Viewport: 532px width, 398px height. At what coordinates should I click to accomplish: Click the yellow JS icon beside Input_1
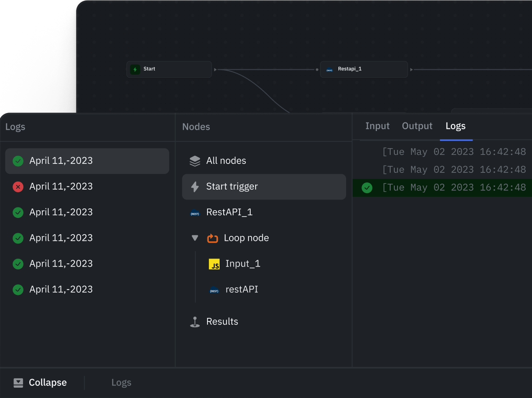tap(214, 264)
